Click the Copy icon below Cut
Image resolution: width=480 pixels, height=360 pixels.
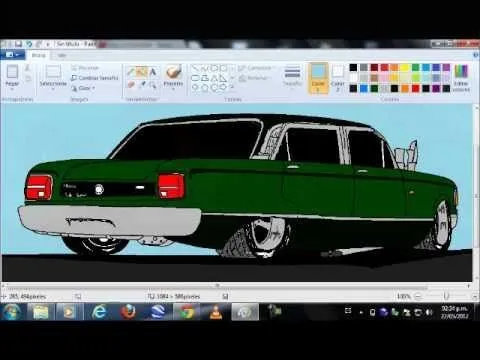tap(28, 79)
